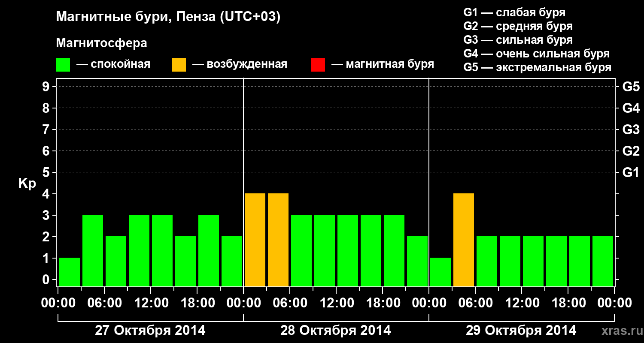Click the first bar of 27 October (Kp 1)
644x343 pixels.
(x=70, y=272)
